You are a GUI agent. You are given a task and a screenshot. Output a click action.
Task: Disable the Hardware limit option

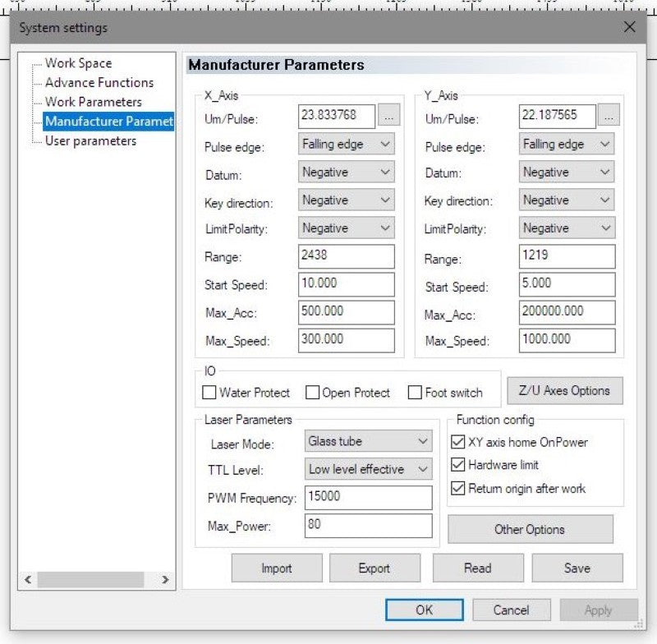click(x=458, y=465)
